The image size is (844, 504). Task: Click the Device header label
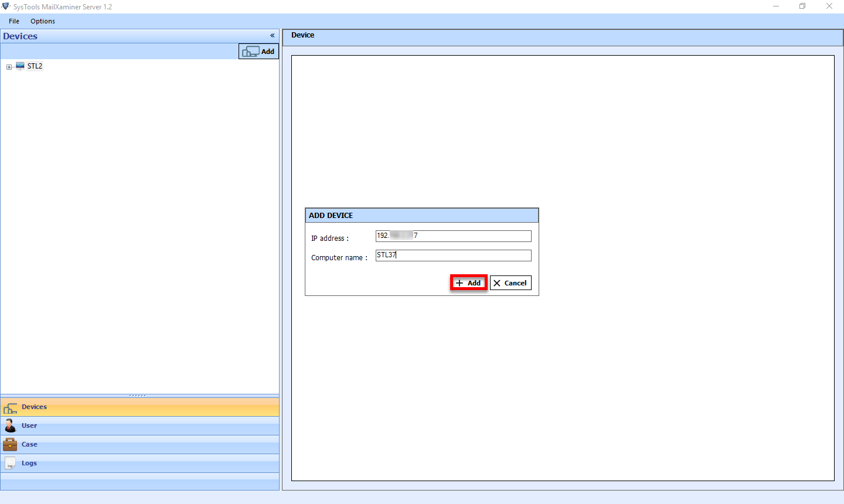[x=303, y=35]
